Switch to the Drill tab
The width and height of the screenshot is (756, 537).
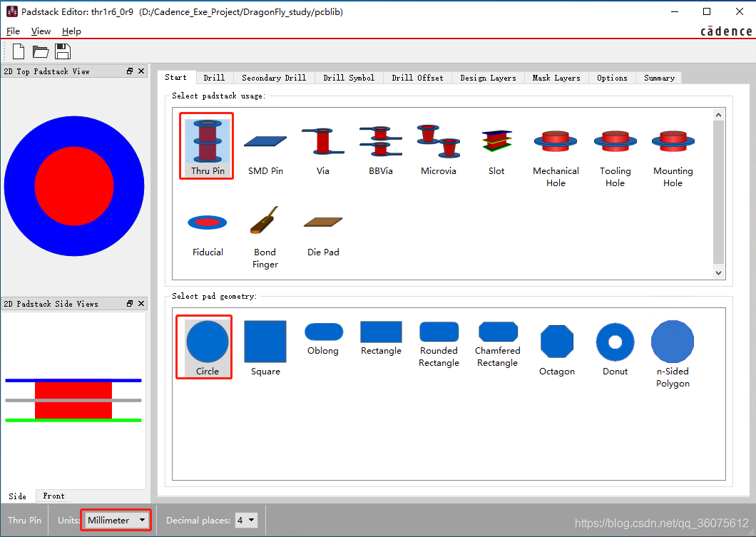coord(214,78)
